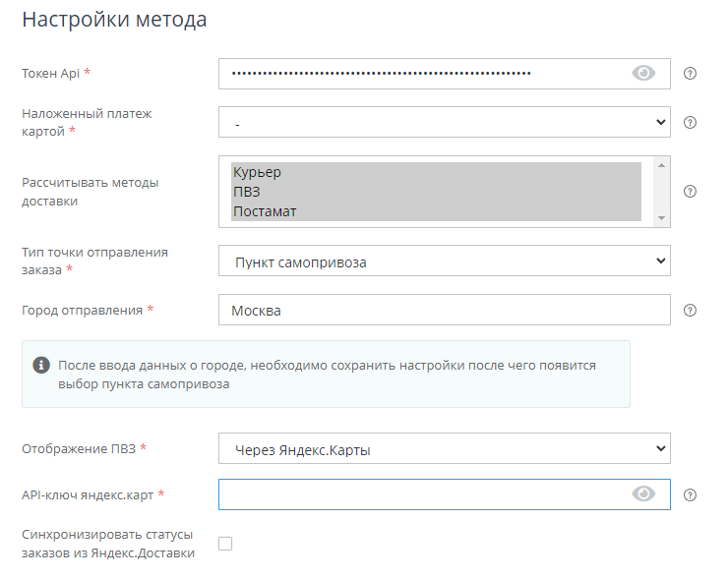Select Курьер in delivery methods list
The width and height of the screenshot is (728, 580).
pyautogui.click(x=258, y=172)
